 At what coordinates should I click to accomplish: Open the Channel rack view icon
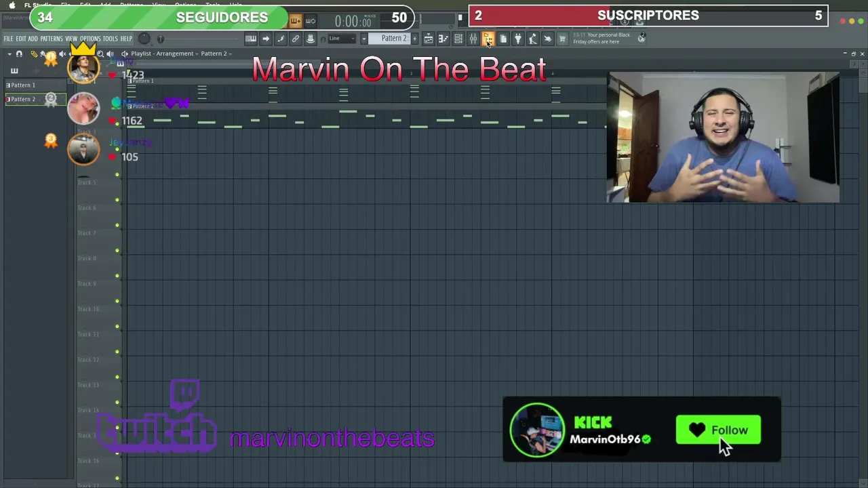(x=458, y=39)
